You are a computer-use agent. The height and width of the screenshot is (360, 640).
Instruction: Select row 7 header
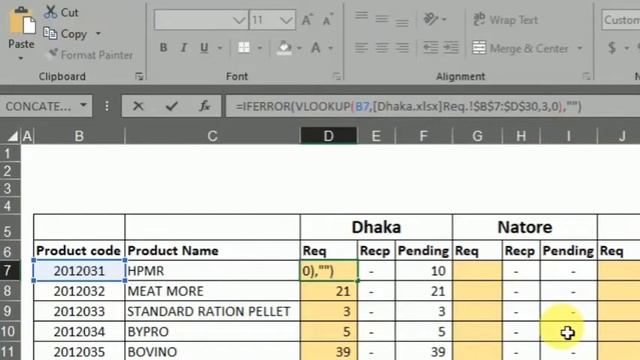tap(9, 271)
